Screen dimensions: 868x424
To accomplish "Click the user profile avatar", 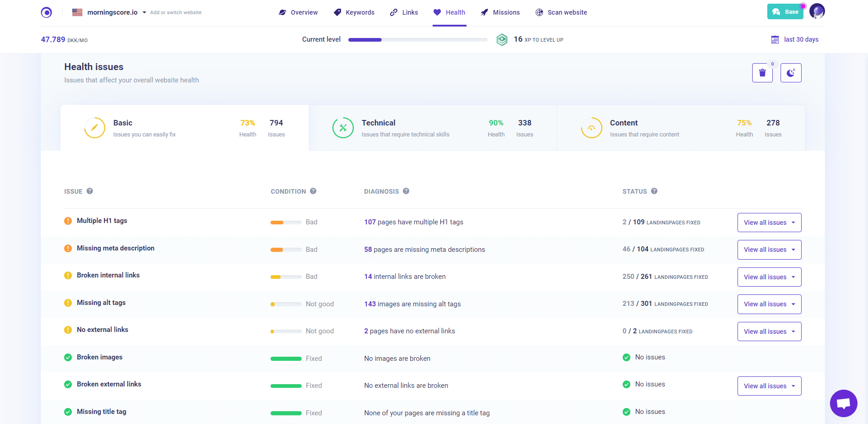I will 817,11.
